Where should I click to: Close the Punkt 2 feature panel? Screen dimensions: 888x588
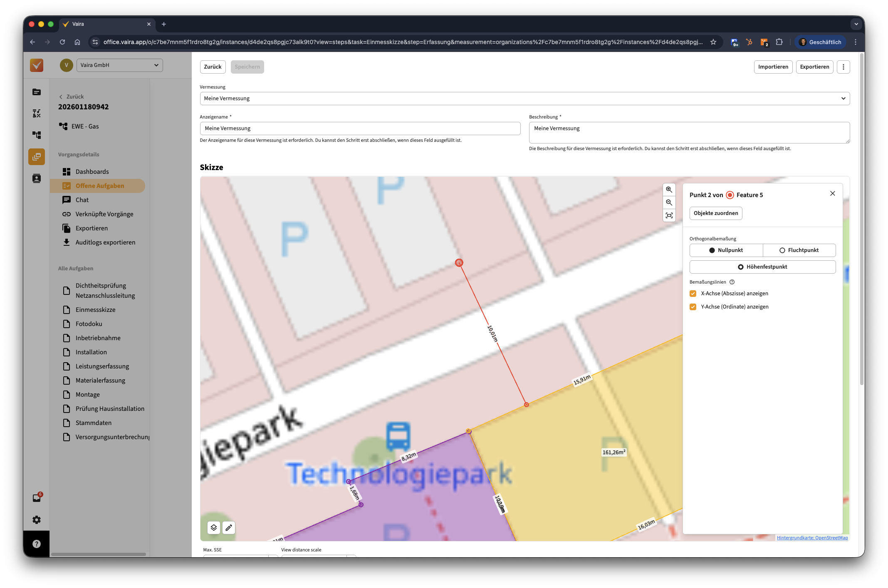[x=832, y=193]
